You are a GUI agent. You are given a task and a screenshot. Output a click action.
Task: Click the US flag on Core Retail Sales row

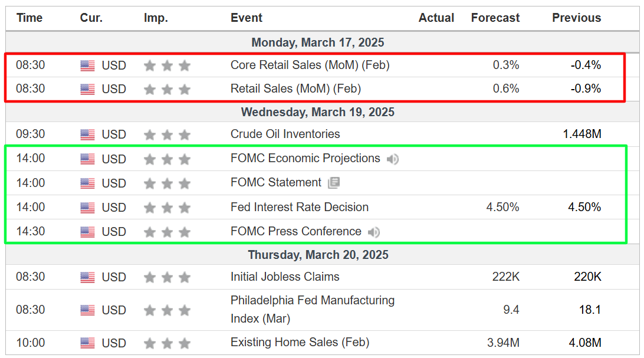[87, 65]
